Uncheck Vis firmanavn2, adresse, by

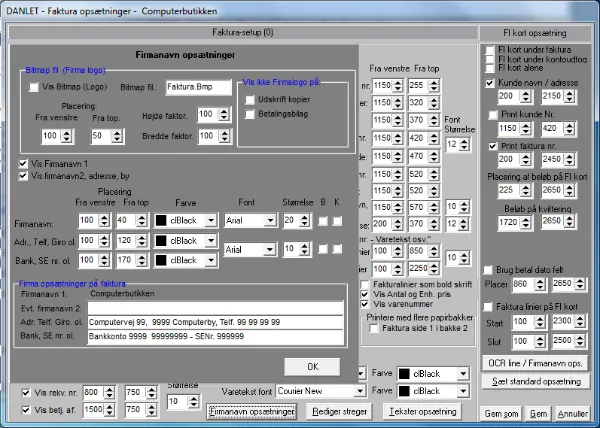[23, 176]
